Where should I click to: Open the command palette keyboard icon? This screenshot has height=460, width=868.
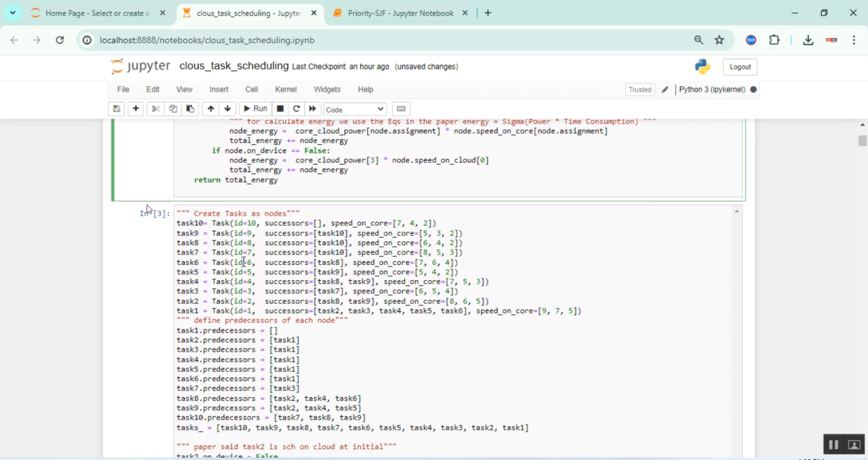(401, 109)
